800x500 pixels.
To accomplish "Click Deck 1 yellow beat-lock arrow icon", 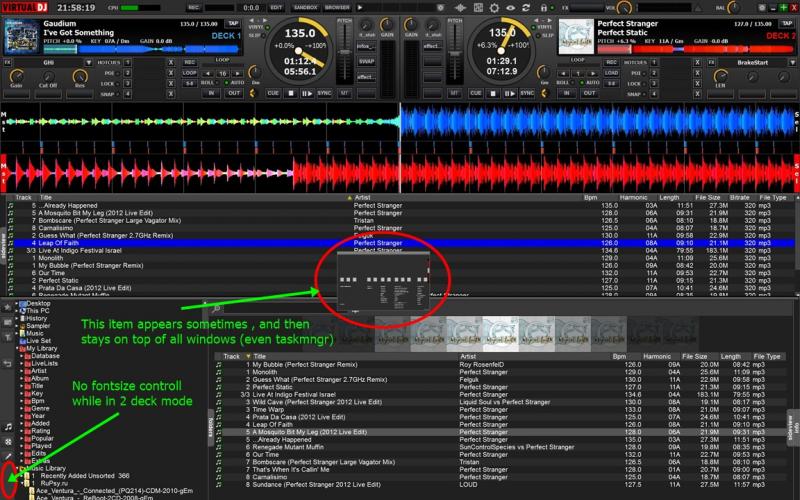I will coord(253,93).
